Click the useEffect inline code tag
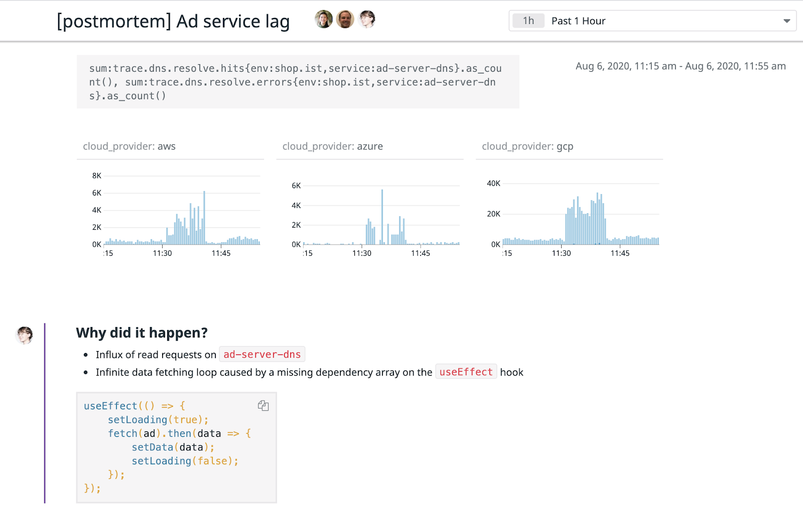Viewport: 803px width, 532px height. coord(466,372)
